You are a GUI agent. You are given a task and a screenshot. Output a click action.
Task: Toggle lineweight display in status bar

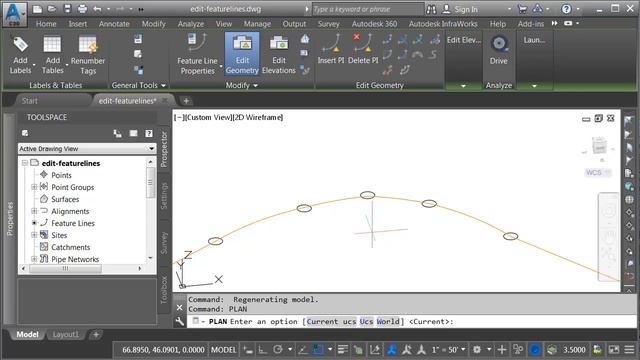(x=343, y=350)
